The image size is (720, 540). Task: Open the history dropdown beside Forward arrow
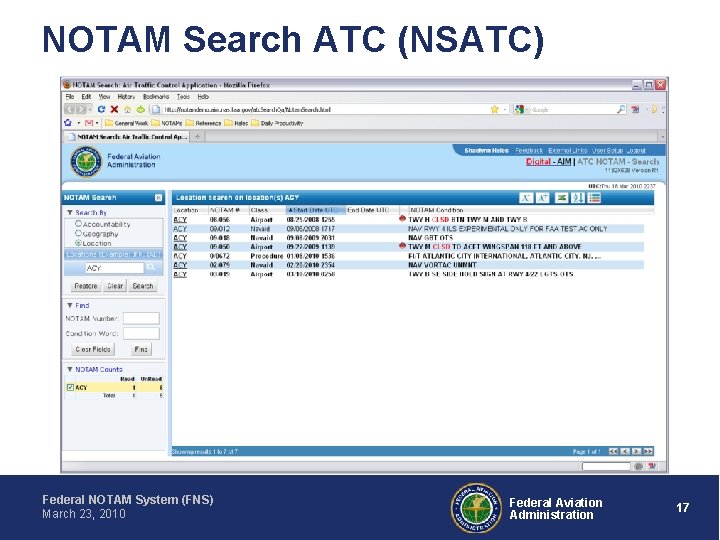90,109
